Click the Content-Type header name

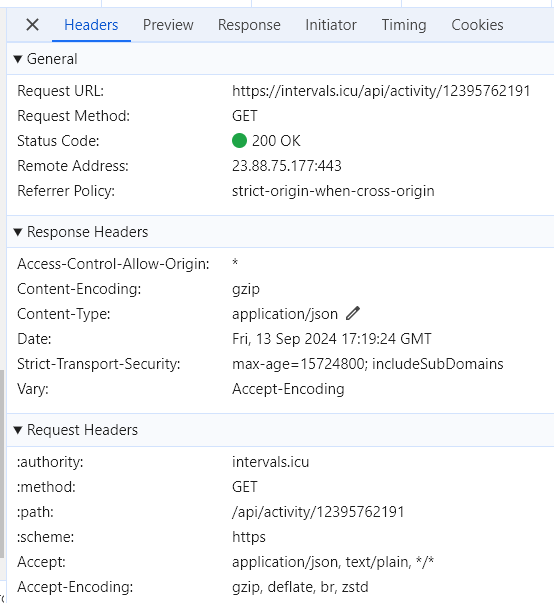pos(64,314)
